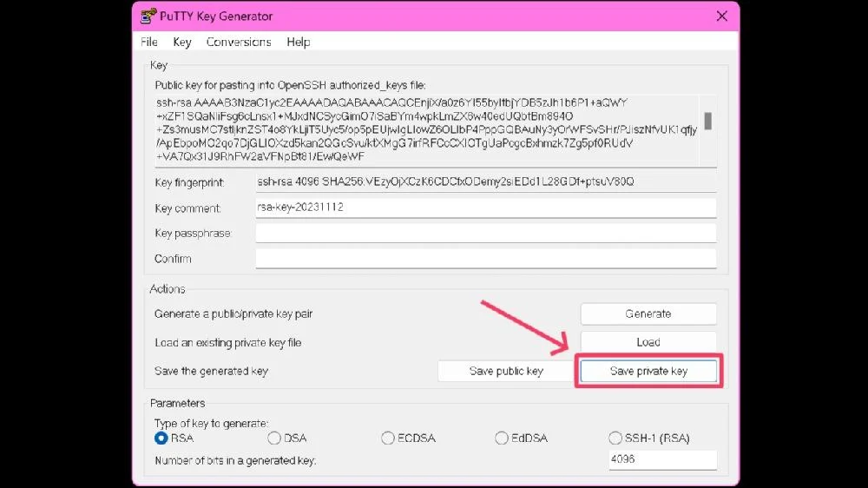Click the Confirm passphrase field
This screenshot has height=488, width=868.
485,259
